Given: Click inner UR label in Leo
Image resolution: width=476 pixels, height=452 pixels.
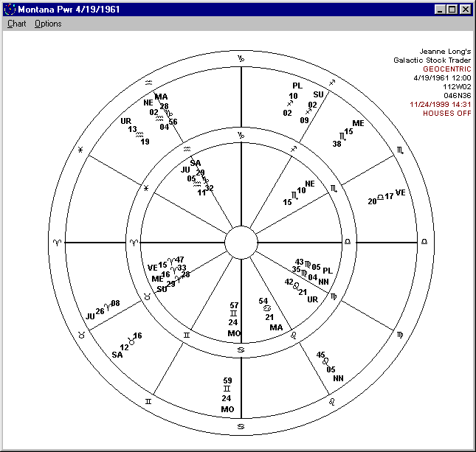Looking at the screenshot, I should coord(313,299).
